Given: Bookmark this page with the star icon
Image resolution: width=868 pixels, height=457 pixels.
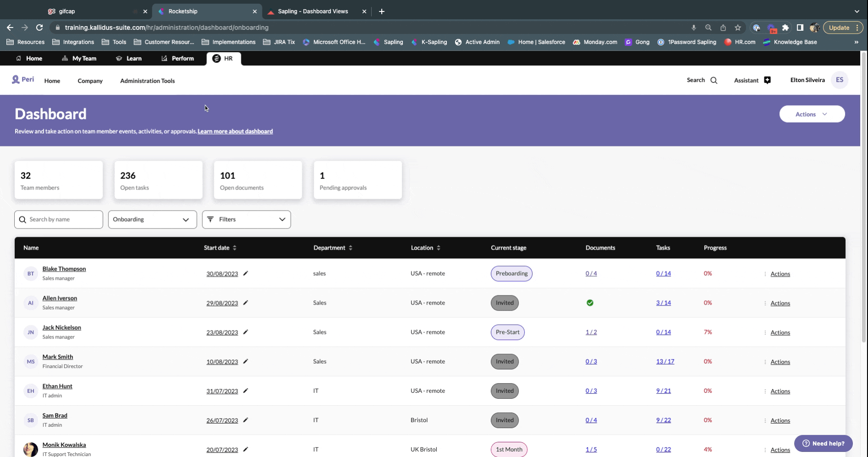Looking at the screenshot, I should [738, 28].
